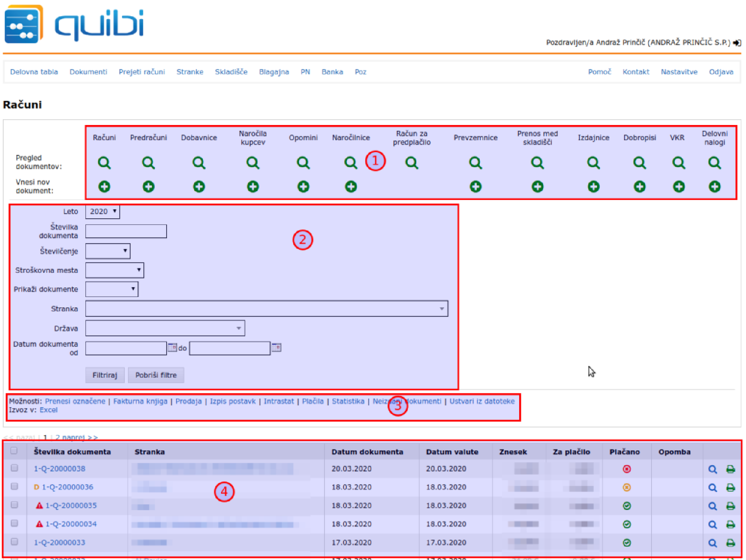Check the box for invoice 1-Q-20000033
The width and height of the screenshot is (746, 560).
click(15, 541)
